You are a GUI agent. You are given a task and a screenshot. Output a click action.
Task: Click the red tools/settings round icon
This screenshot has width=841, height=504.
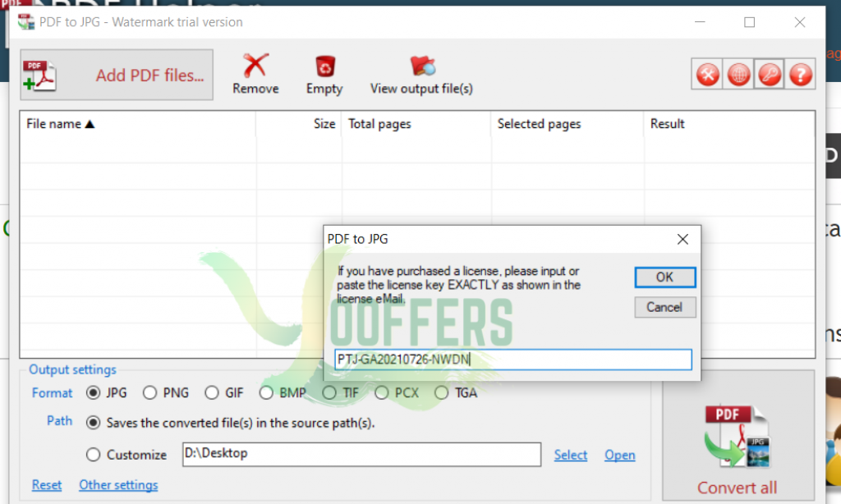[707, 75]
